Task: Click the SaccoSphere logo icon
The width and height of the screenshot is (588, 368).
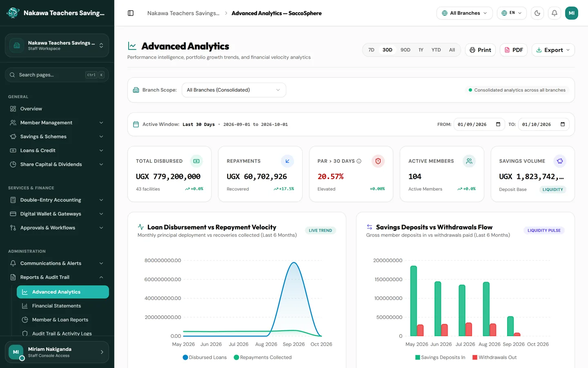Action: click(x=13, y=13)
